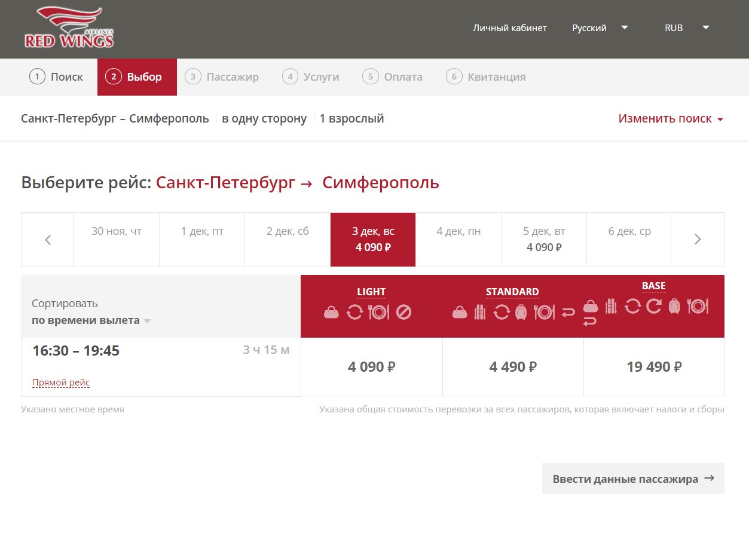The image size is (749, 560).
Task: Choose the 19 490 ₽ BASE price cell
Action: [x=654, y=367]
